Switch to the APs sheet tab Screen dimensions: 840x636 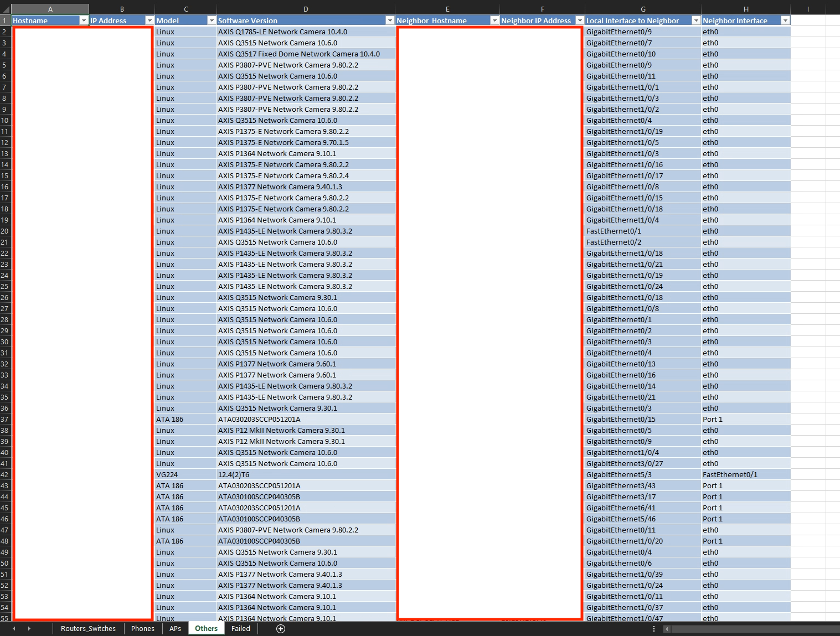175,628
